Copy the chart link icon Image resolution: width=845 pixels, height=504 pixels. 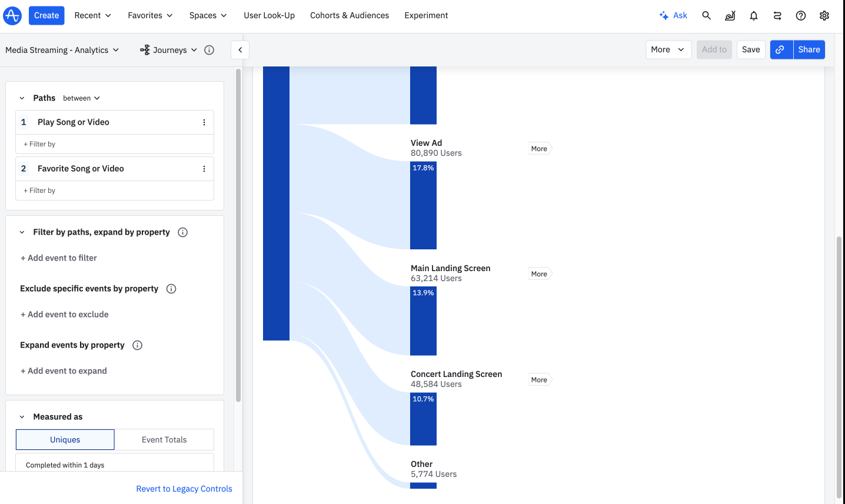coord(781,49)
